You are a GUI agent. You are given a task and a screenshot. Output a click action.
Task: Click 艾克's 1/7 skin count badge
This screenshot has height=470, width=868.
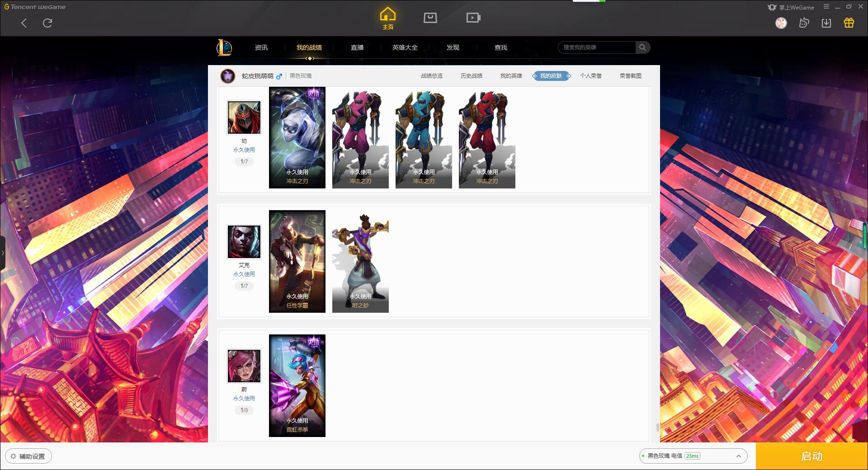(x=244, y=286)
